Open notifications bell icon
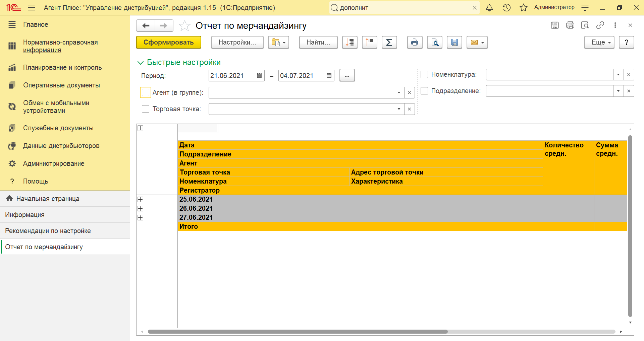The image size is (644, 341). (x=489, y=8)
